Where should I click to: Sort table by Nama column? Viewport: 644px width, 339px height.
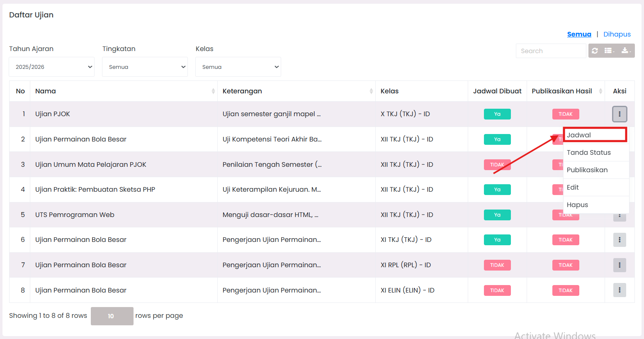[124, 91]
